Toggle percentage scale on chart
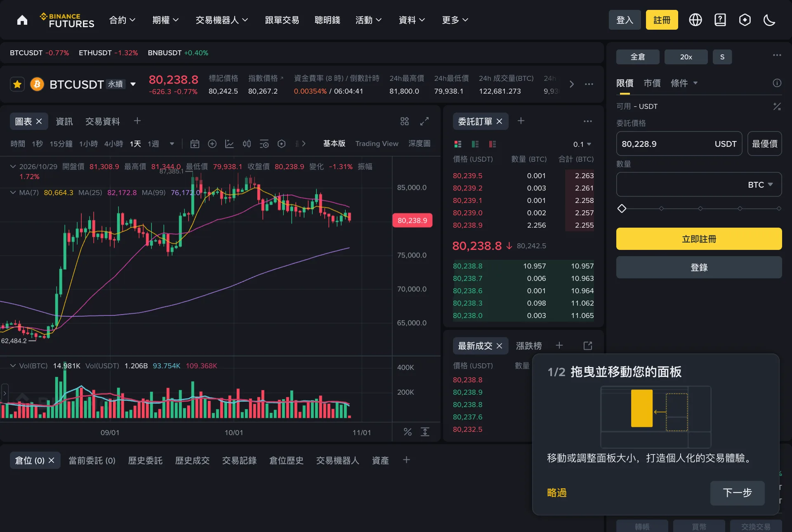 (x=408, y=432)
